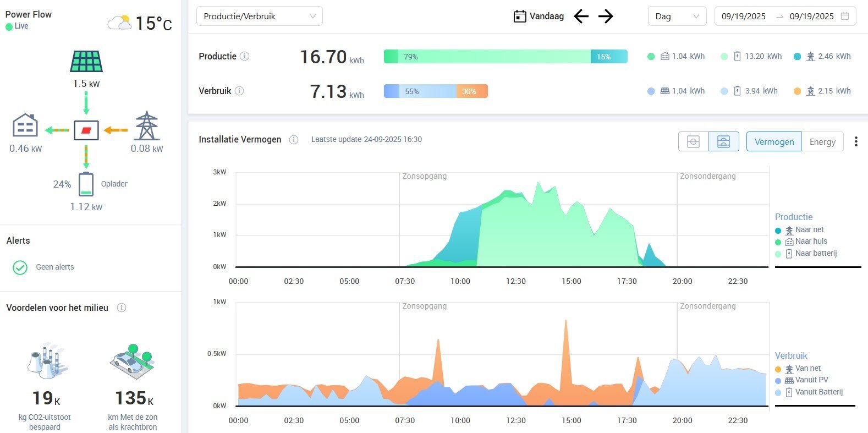
Task: Go to next day with right arrow
Action: (x=606, y=17)
